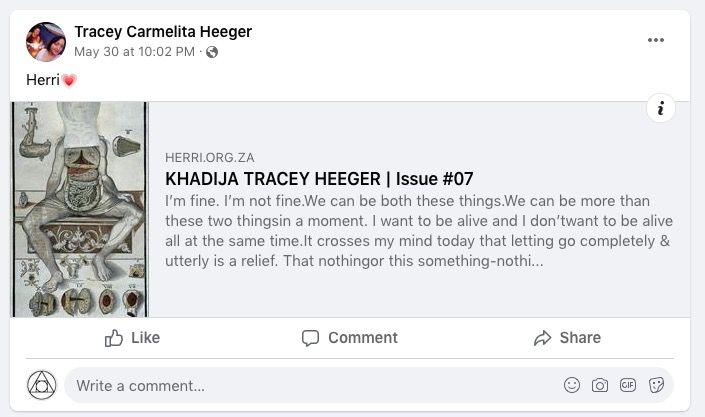Open Tracey Carmelita Heeger's profile picture

pos(45,42)
